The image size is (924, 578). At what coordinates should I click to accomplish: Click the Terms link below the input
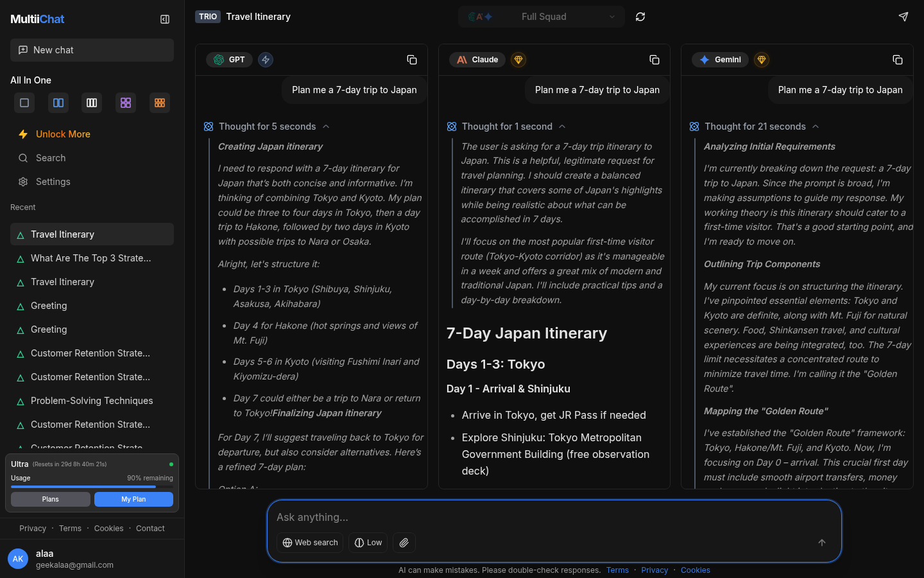(617, 570)
